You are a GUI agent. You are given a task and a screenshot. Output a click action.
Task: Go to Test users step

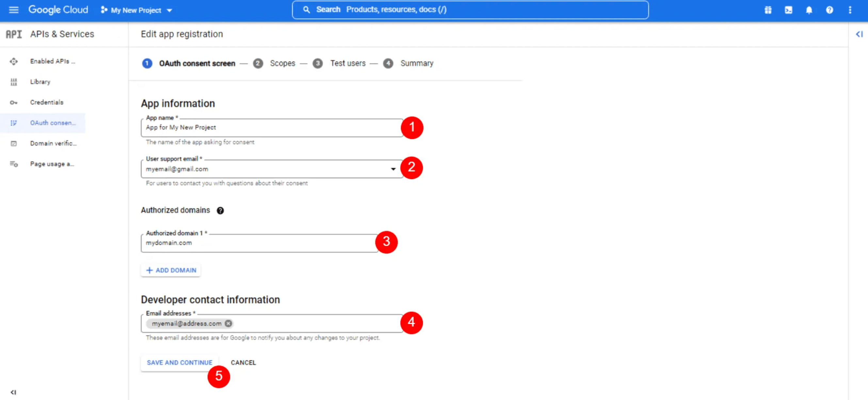339,63
